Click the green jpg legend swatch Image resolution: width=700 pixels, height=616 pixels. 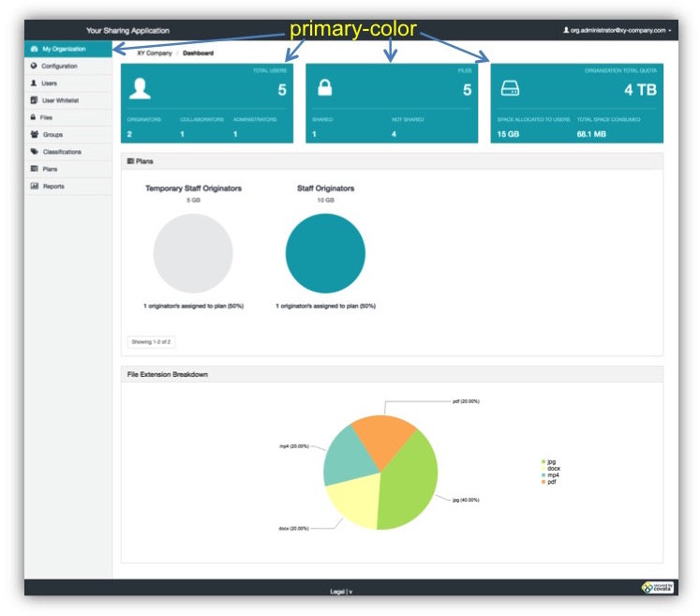click(544, 462)
